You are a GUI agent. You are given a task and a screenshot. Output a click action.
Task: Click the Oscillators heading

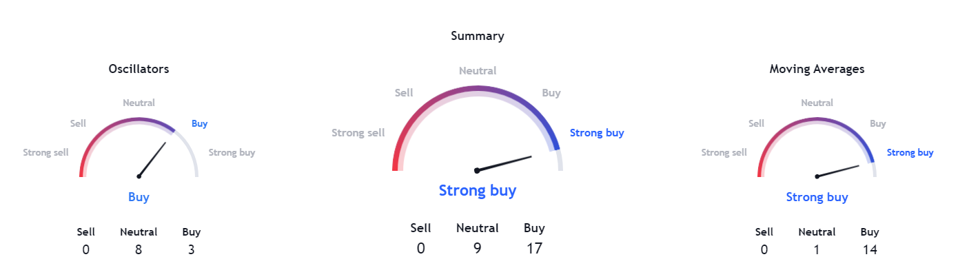pyautogui.click(x=139, y=69)
